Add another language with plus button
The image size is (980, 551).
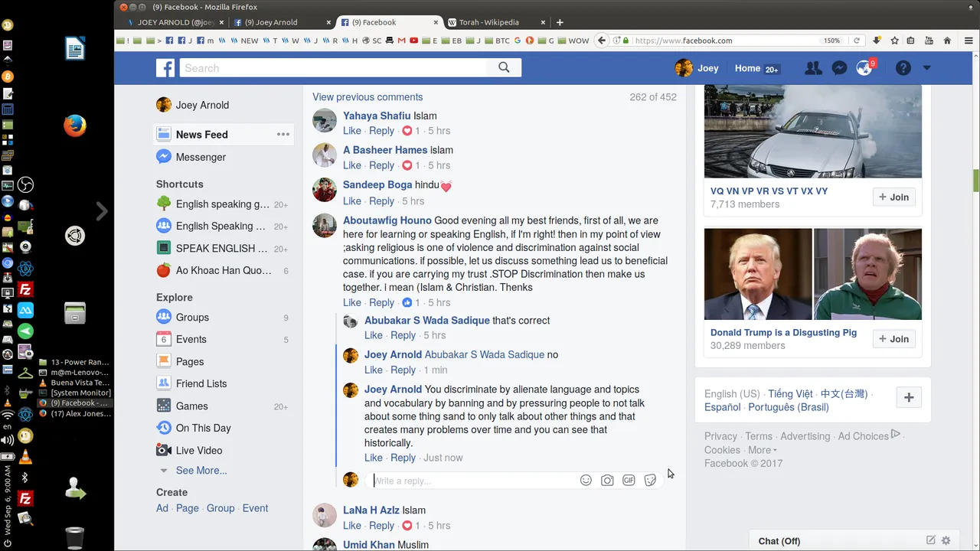click(x=909, y=397)
